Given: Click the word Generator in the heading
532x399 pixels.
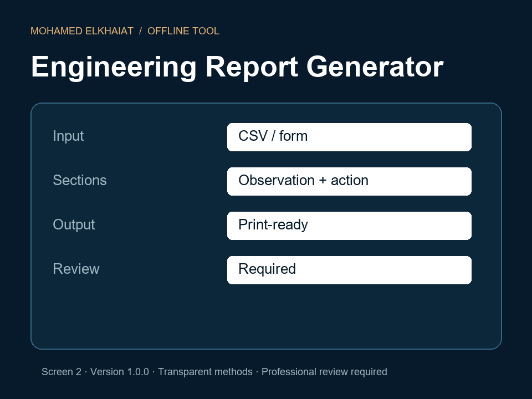Looking at the screenshot, I should 375,67.
